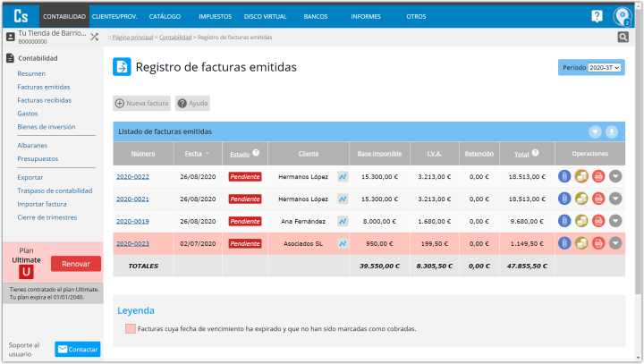Open the help question-mark icon in header
The height and width of the screenshot is (364, 644).
pyautogui.click(x=597, y=16)
